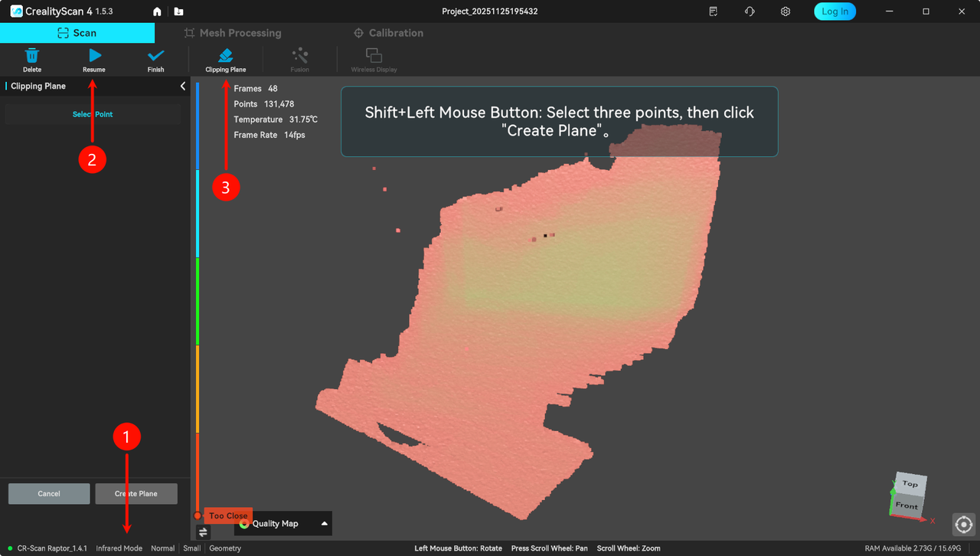Click the recenter view target icon
This screenshot has width=980, height=556.
[x=964, y=525]
